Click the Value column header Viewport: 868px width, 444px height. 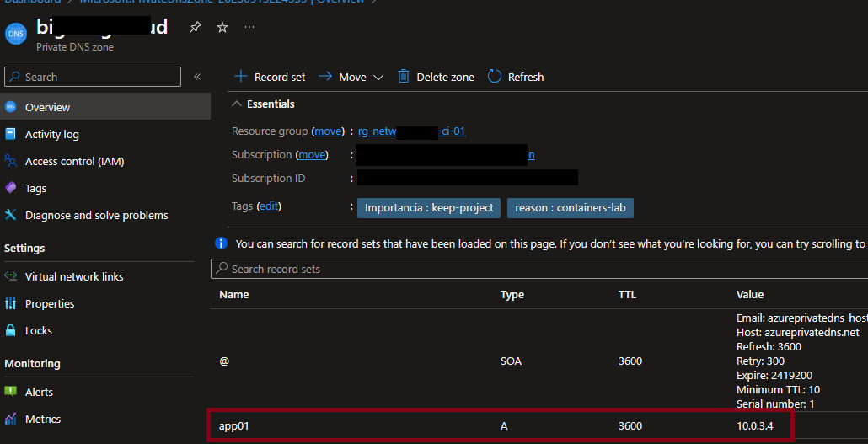coord(749,295)
